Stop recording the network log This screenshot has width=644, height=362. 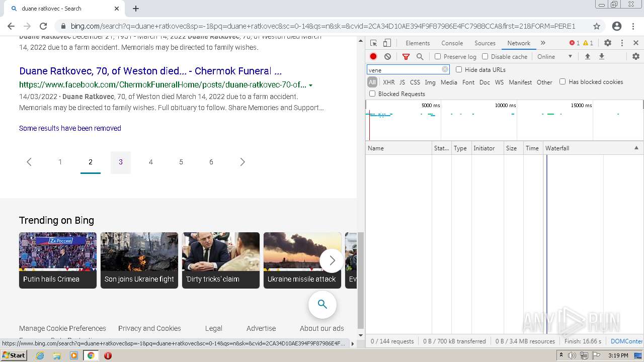373,57
